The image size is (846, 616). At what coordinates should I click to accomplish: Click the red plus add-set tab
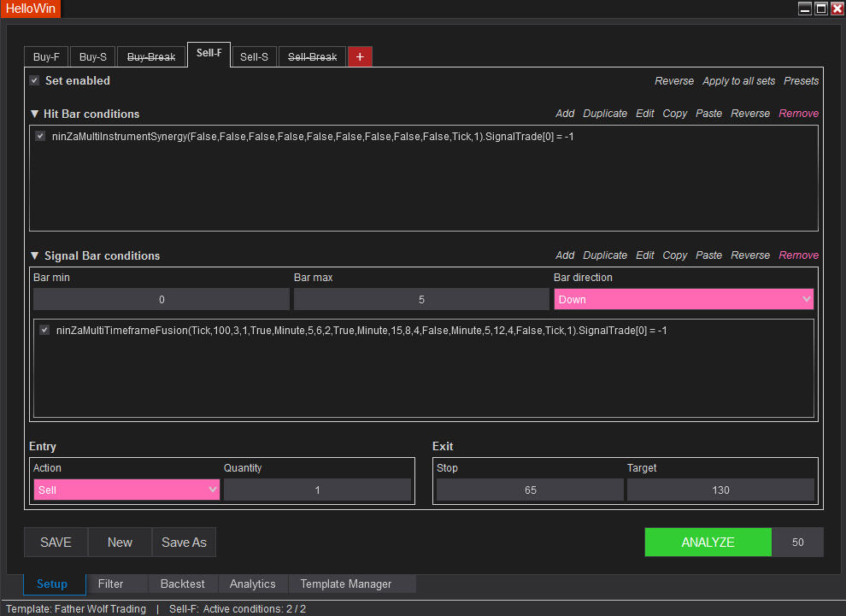(360, 56)
